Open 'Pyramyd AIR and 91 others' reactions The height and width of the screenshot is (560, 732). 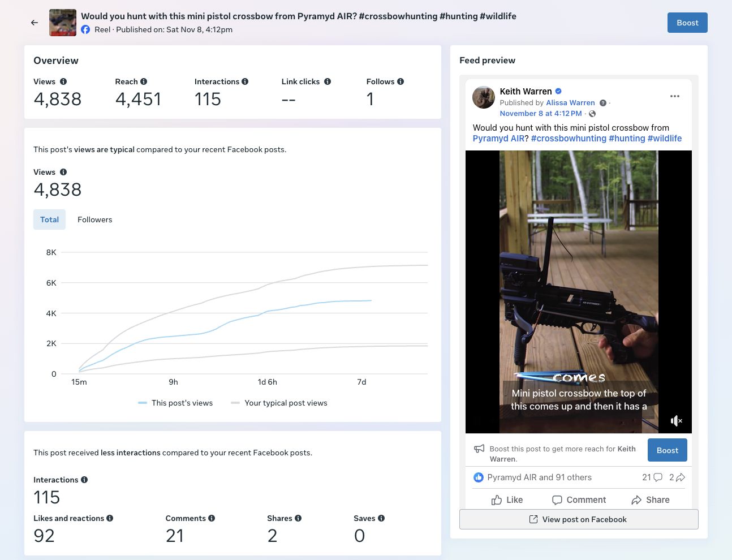pyautogui.click(x=539, y=477)
